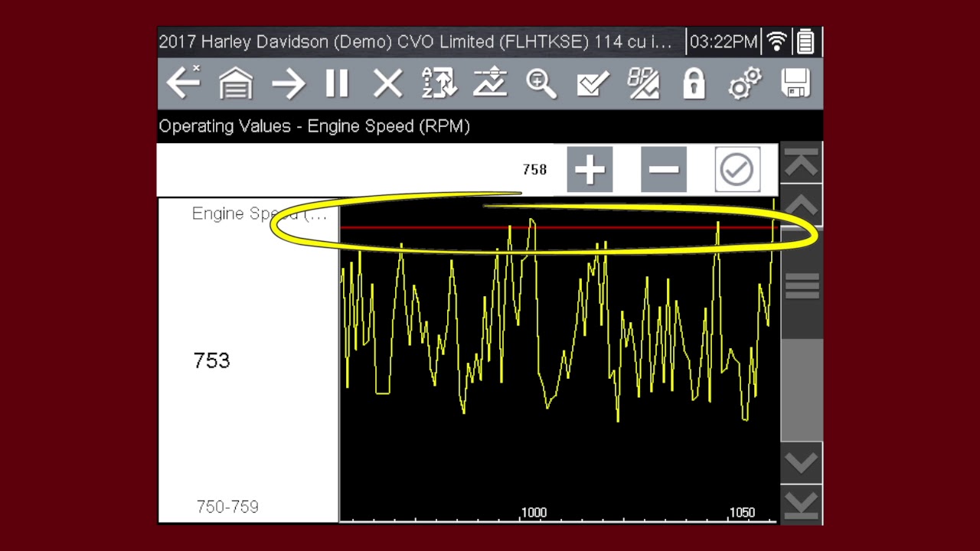The image size is (980, 551).
Task: Toggle the graph/text view icon
Action: pos(643,83)
